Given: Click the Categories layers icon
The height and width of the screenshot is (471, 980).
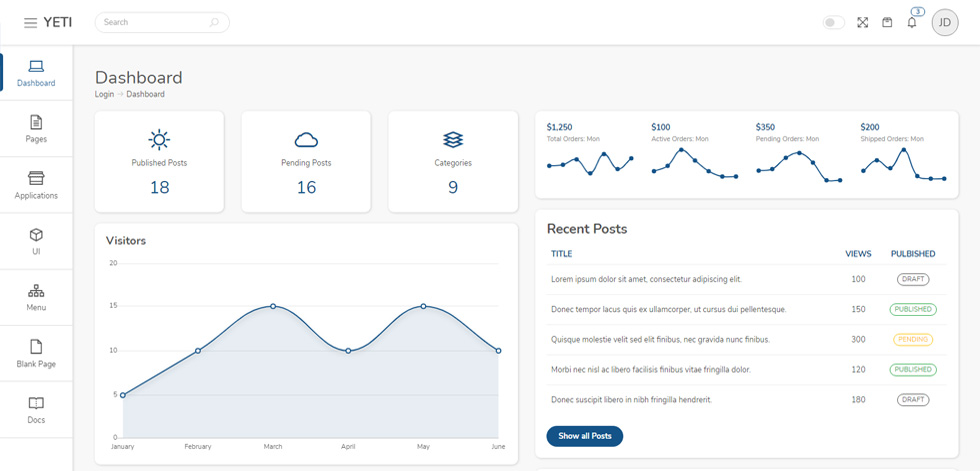Looking at the screenshot, I should (453, 140).
